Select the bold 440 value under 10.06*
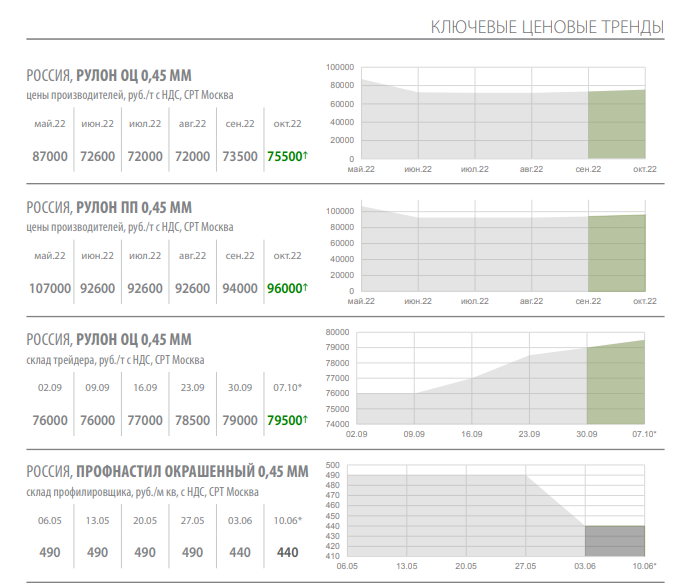This screenshot has width=682, height=588. [288, 552]
